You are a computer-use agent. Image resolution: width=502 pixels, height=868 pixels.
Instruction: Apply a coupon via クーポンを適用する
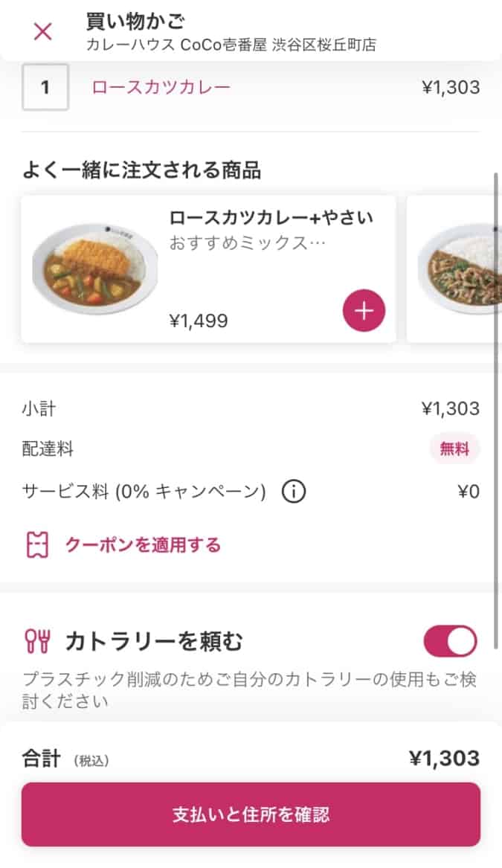point(143,545)
